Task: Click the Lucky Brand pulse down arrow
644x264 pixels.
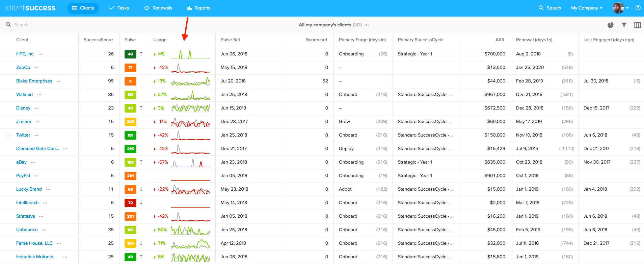Action: (x=141, y=189)
